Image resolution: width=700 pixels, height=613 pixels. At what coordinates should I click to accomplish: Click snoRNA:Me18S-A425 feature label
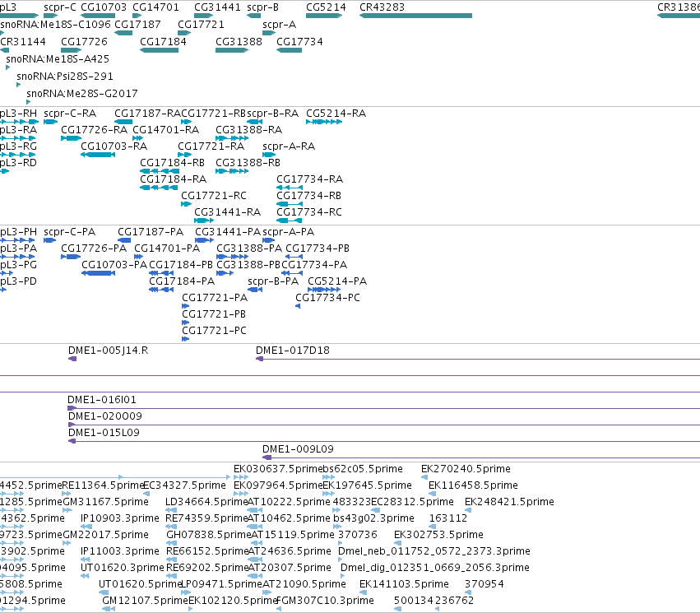coord(57,59)
